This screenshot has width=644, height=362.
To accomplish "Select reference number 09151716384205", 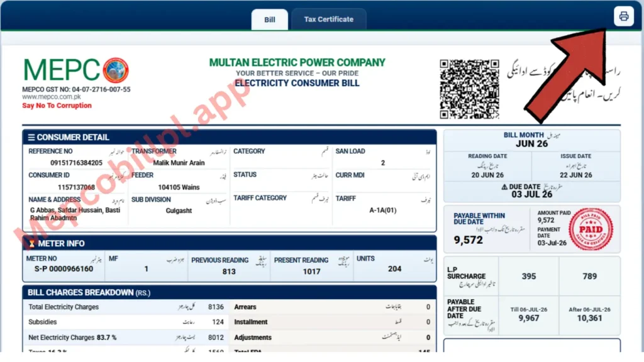I will [76, 163].
